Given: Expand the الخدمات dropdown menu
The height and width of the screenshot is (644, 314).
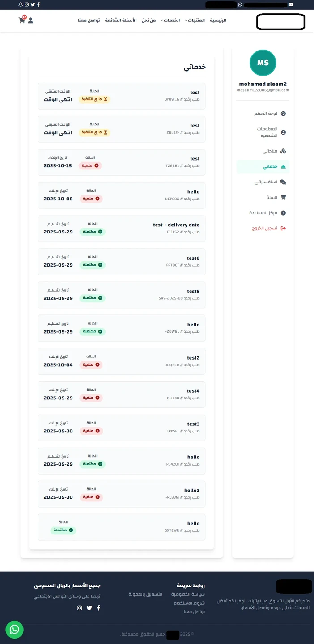Looking at the screenshot, I should coord(171,21).
